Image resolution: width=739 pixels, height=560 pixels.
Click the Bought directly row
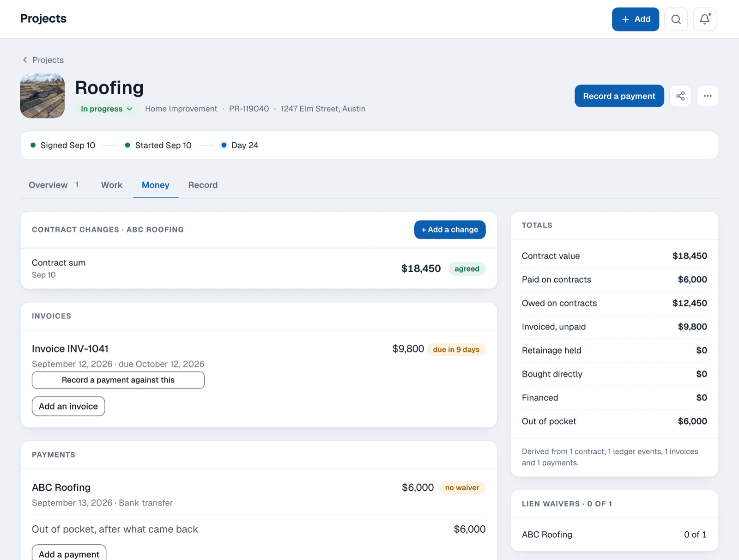point(614,374)
